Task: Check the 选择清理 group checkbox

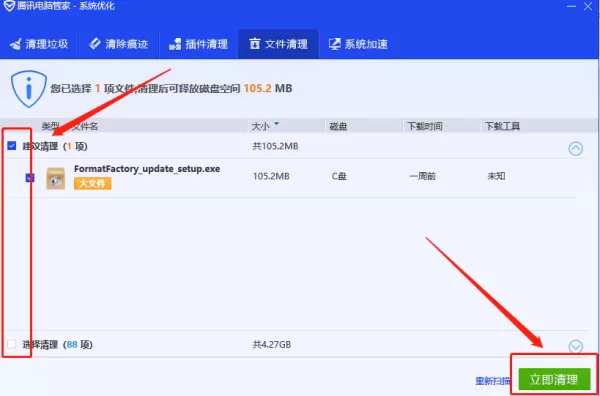Action: pyautogui.click(x=12, y=344)
